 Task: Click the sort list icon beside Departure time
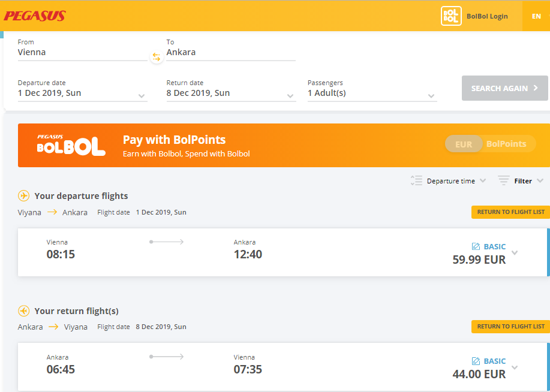point(416,180)
